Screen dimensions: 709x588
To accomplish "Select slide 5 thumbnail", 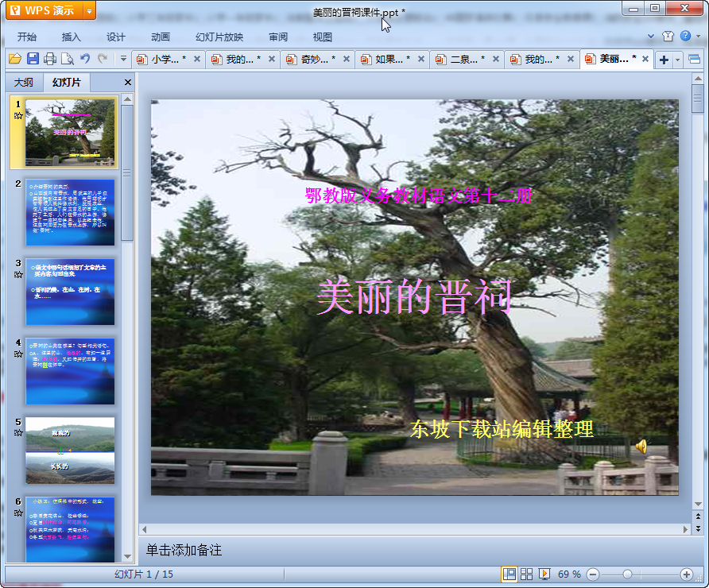I will [70, 451].
